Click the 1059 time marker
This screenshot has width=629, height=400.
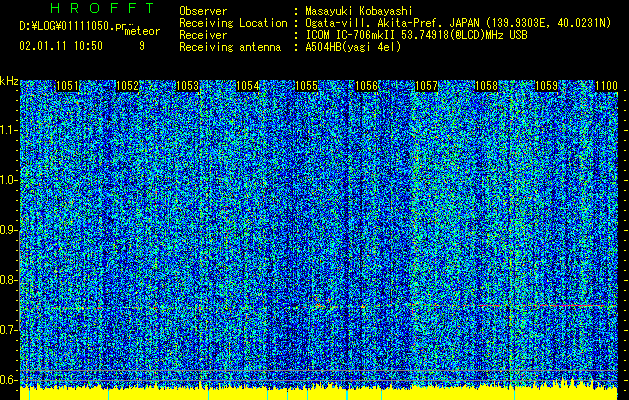point(547,86)
